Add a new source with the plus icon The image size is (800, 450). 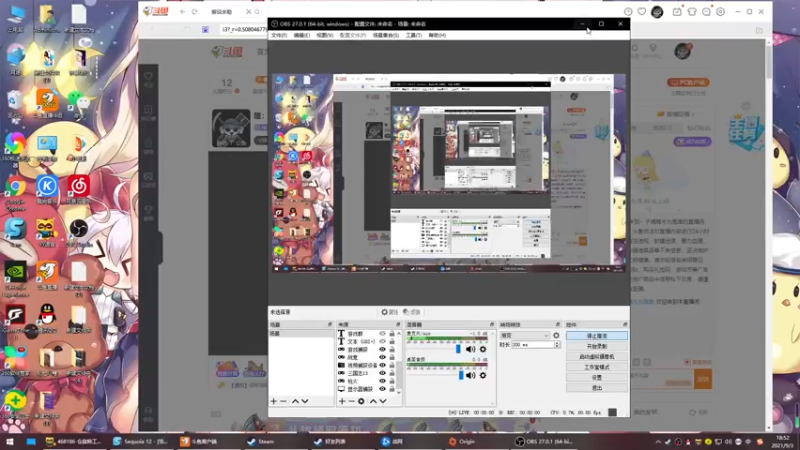[342, 402]
